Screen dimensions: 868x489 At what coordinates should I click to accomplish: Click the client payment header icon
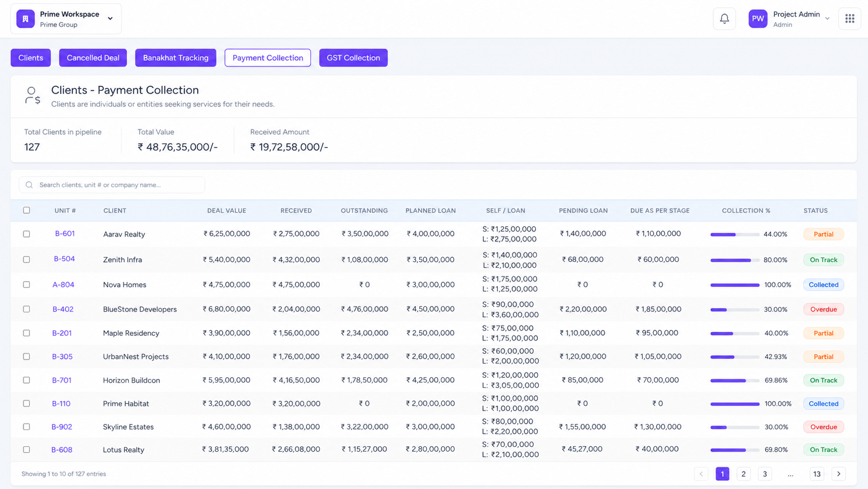point(32,96)
